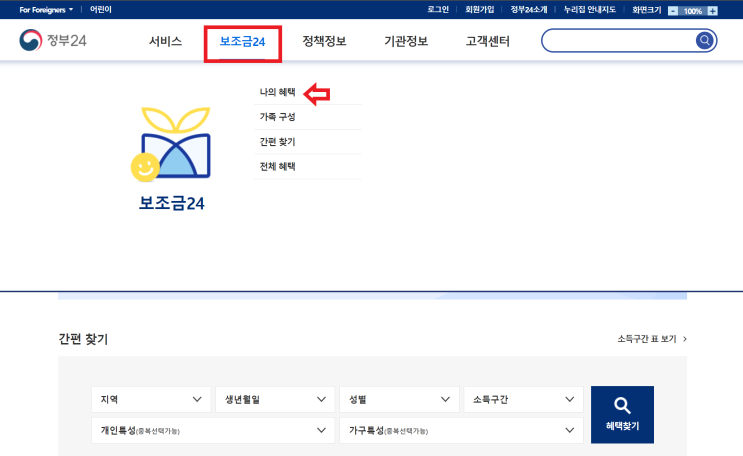Viewport: 743px width, 456px height.
Task: Open the 성별 dropdown
Action: pyautogui.click(x=399, y=399)
